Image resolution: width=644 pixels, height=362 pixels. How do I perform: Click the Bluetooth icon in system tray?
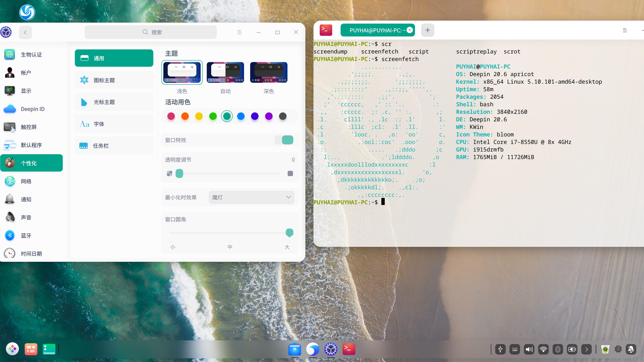click(x=558, y=349)
